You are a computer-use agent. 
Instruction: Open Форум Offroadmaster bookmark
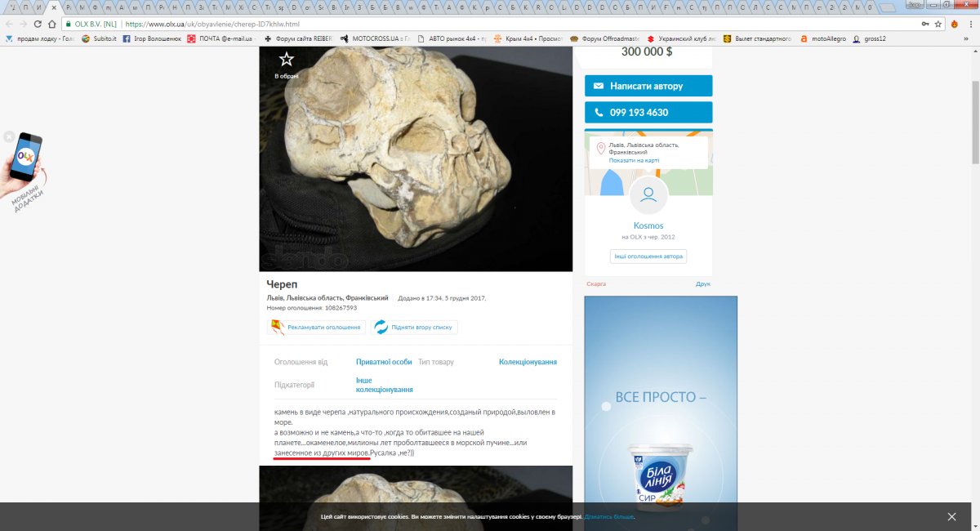click(606, 38)
